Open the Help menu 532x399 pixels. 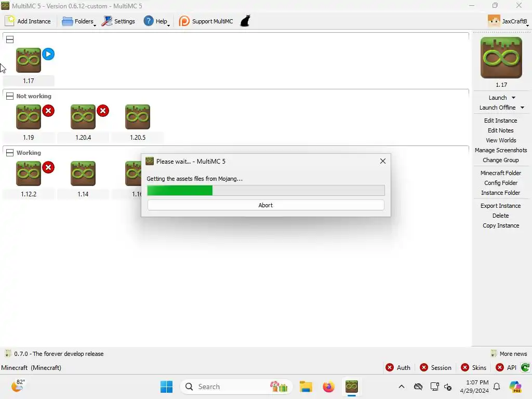[x=156, y=21]
